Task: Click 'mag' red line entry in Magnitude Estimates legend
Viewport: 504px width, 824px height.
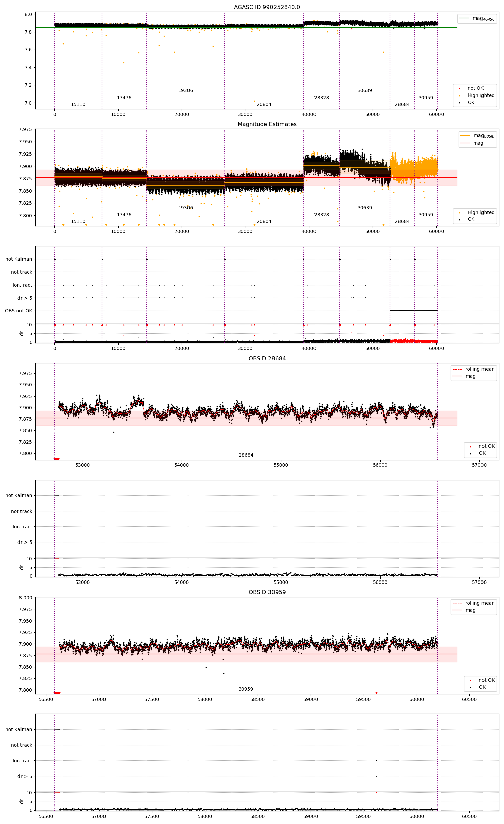Action: point(472,143)
